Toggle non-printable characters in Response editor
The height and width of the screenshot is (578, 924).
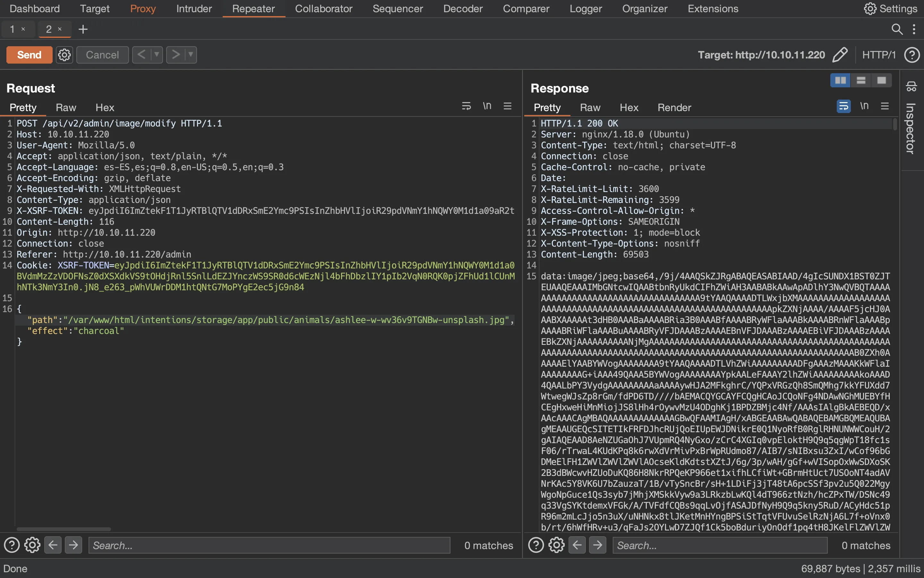[x=864, y=106]
